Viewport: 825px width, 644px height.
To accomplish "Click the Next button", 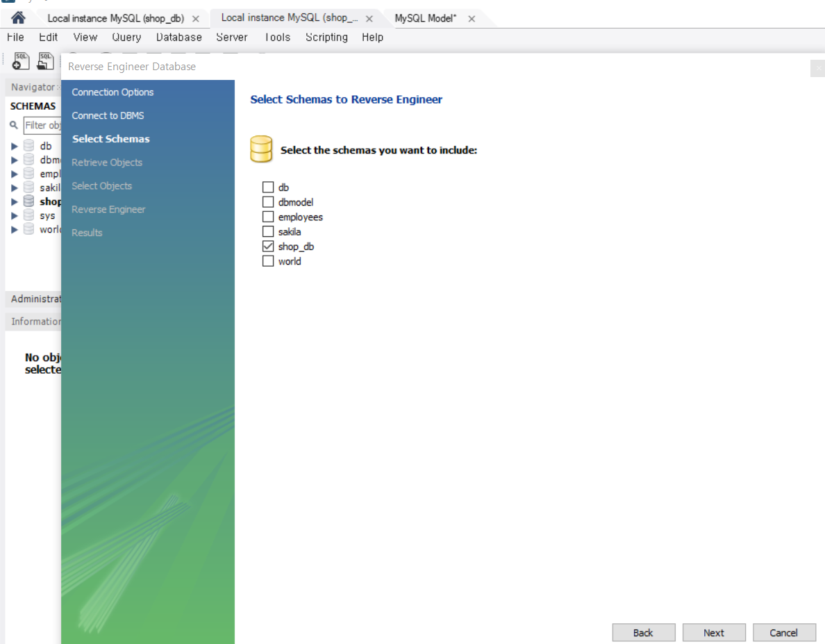I will (714, 632).
